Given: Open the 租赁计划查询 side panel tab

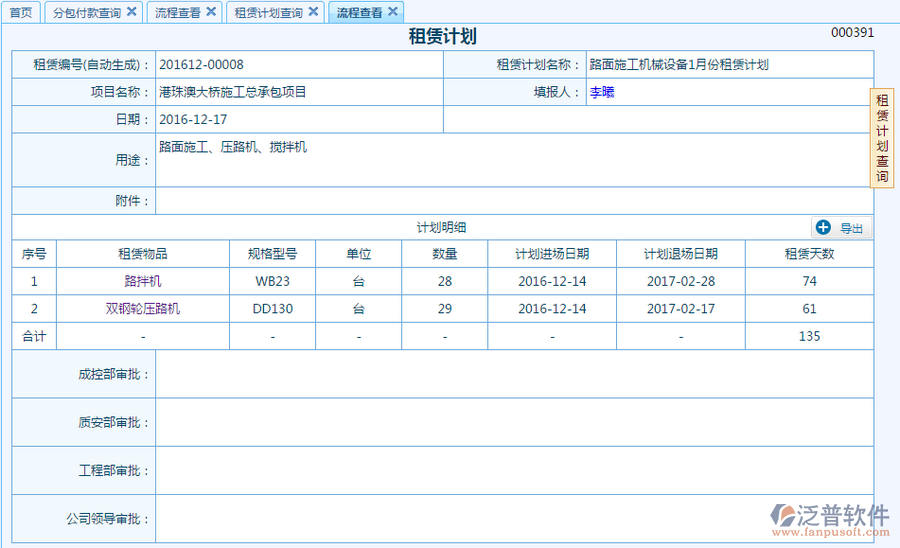Looking at the screenshot, I should click(882, 138).
